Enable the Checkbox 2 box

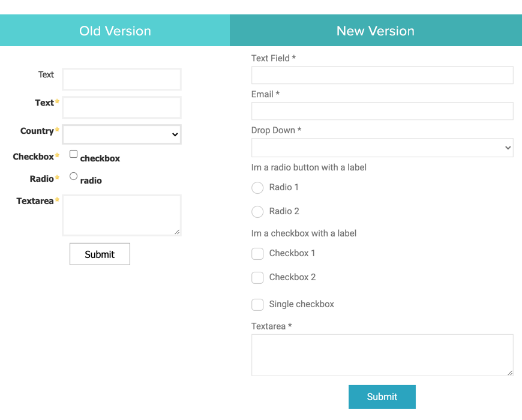coord(257,278)
